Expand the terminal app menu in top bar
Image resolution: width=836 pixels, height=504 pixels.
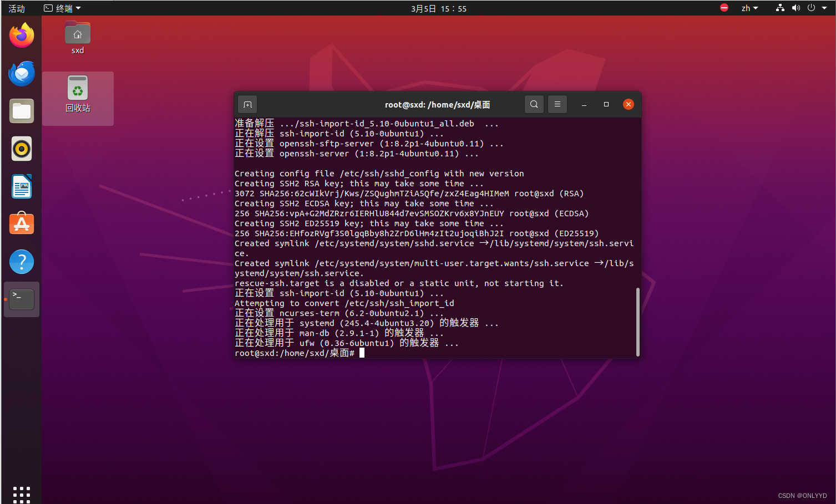[x=63, y=8]
